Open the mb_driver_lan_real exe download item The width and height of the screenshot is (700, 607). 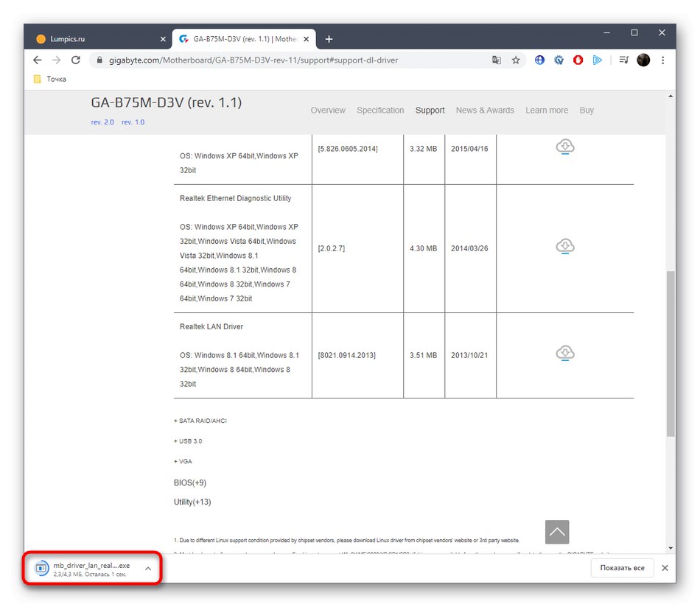point(83,569)
